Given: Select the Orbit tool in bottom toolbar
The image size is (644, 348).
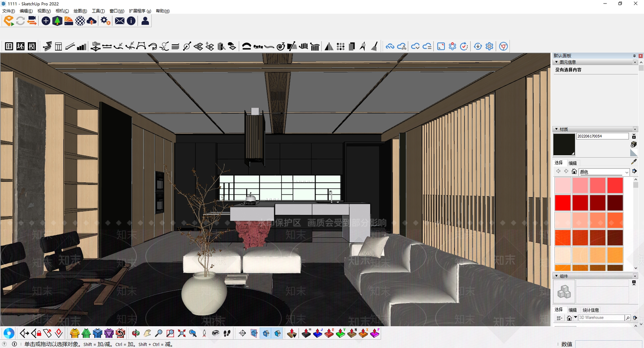Looking at the screenshot, I should 136,333.
